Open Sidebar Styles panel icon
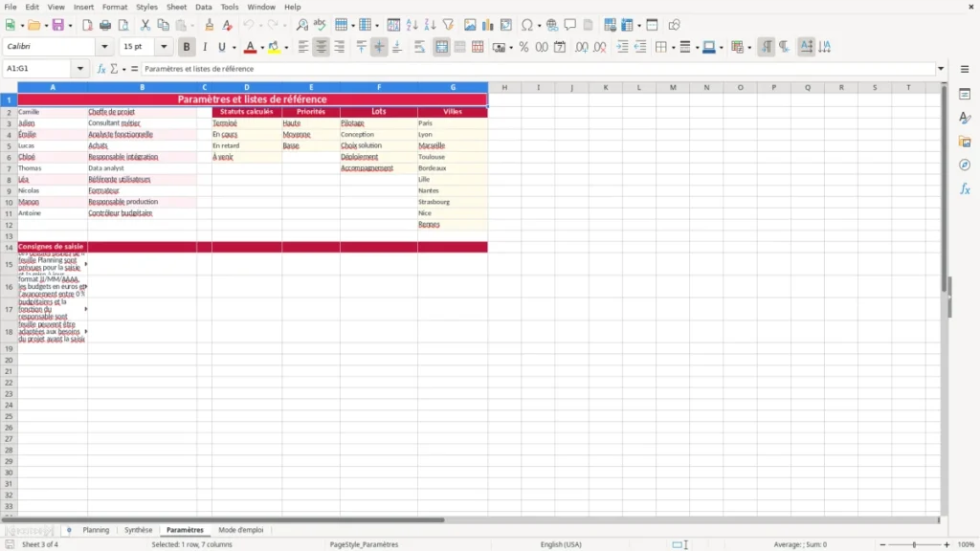980x551 pixels. click(x=965, y=118)
